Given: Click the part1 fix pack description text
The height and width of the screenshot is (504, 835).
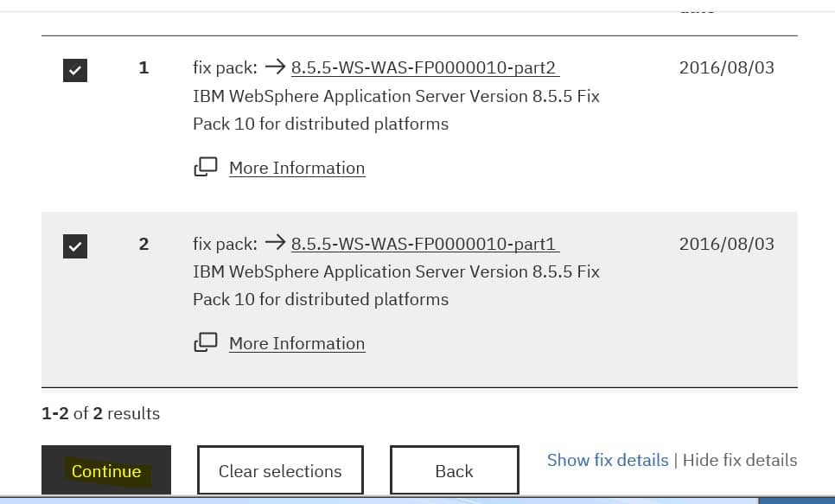Looking at the screenshot, I should click(396, 285).
